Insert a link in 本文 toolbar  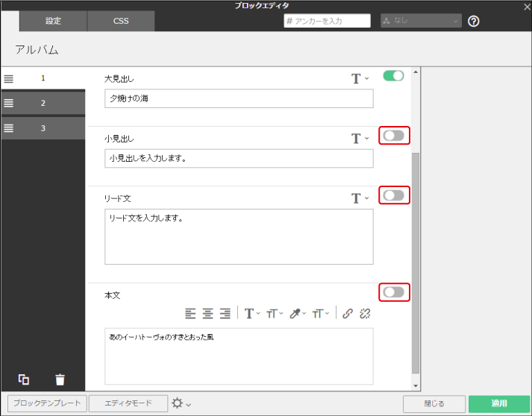click(x=348, y=313)
